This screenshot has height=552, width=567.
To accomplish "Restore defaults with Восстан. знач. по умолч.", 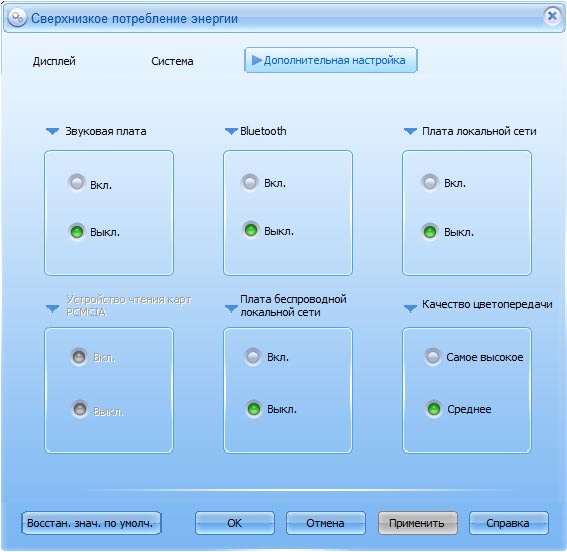I will tap(91, 523).
